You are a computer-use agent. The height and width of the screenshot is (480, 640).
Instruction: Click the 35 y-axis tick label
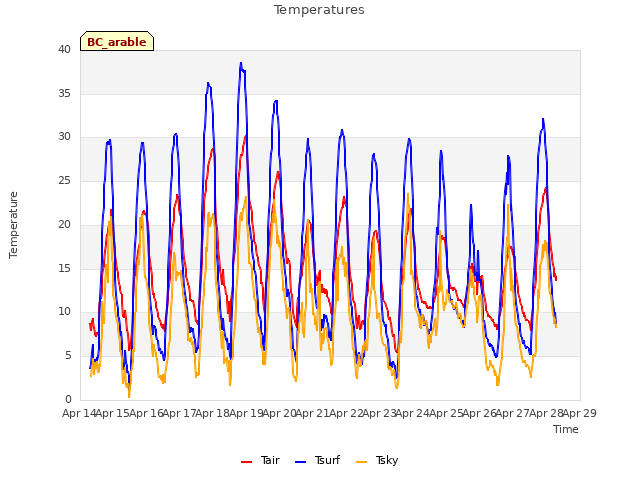coord(64,93)
